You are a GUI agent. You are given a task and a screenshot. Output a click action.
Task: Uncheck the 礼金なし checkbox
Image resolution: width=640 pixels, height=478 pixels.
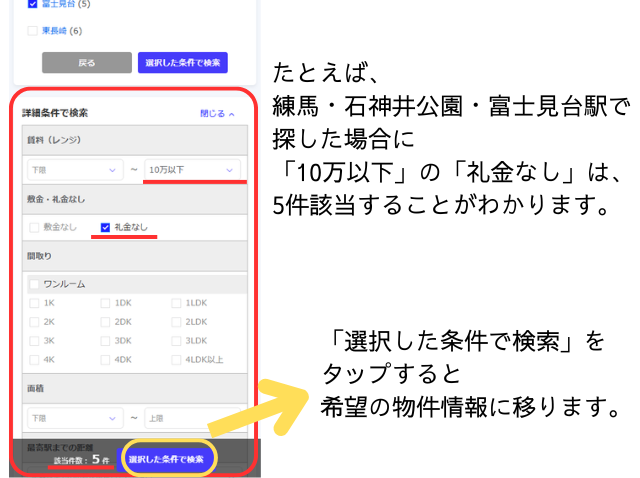pyautogui.click(x=105, y=227)
